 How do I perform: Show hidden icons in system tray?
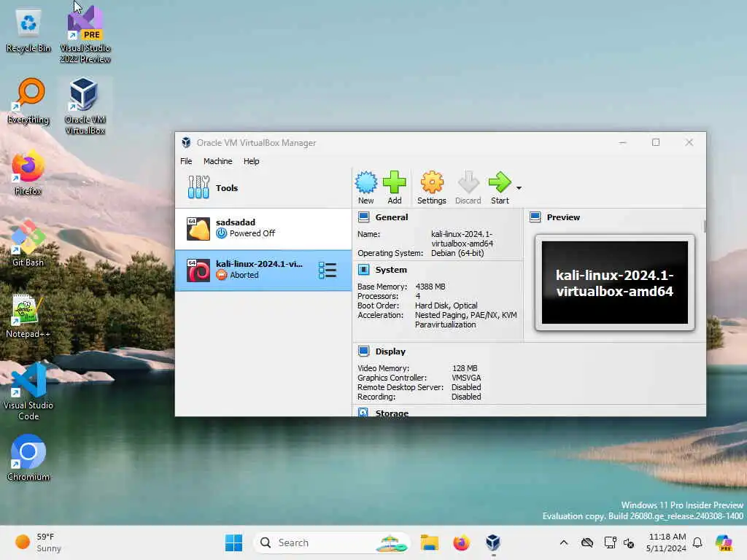564,542
